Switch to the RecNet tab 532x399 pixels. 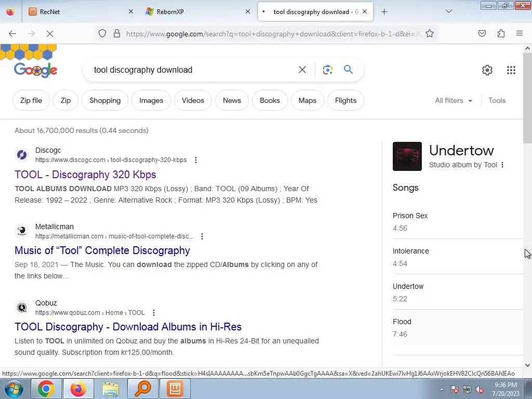81,11
